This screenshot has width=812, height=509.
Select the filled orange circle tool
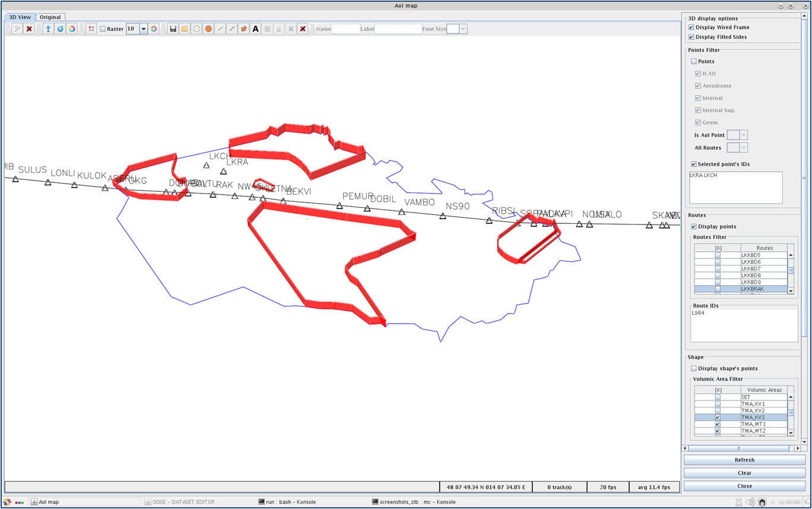point(208,28)
